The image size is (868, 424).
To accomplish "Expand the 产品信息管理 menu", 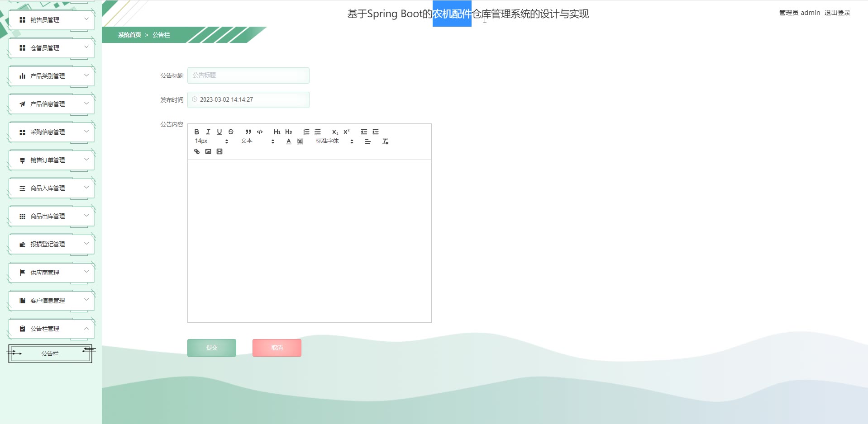I will (51, 104).
